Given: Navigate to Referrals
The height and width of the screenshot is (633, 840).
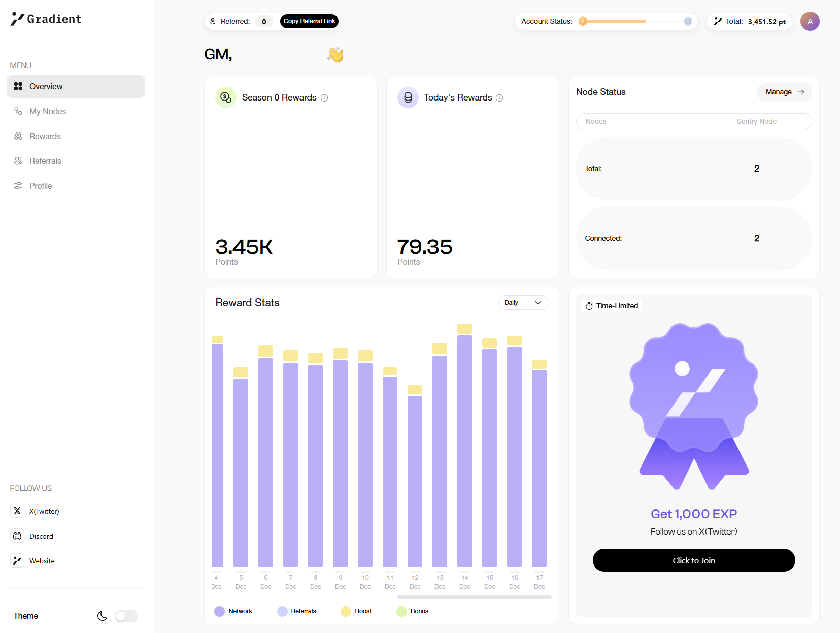Looking at the screenshot, I should tap(76, 161).
